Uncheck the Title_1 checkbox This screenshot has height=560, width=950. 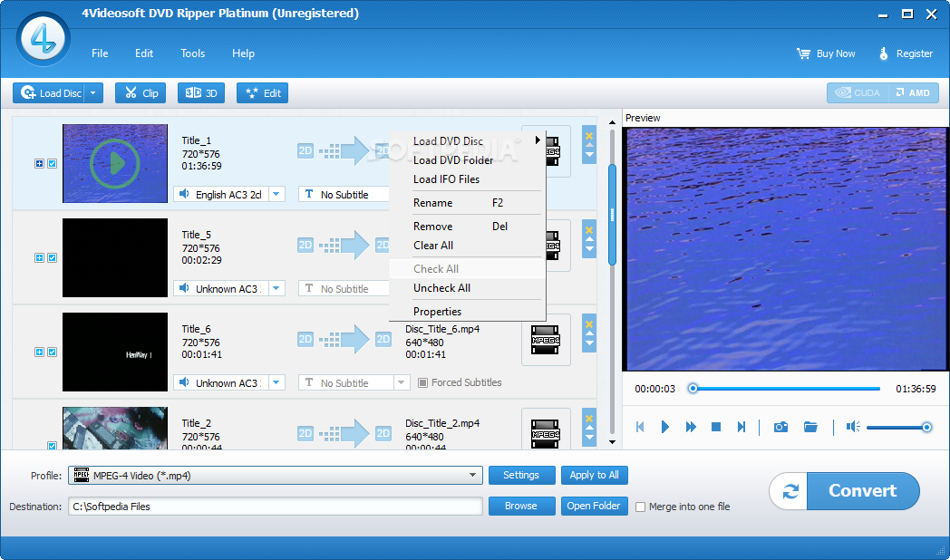click(52, 163)
